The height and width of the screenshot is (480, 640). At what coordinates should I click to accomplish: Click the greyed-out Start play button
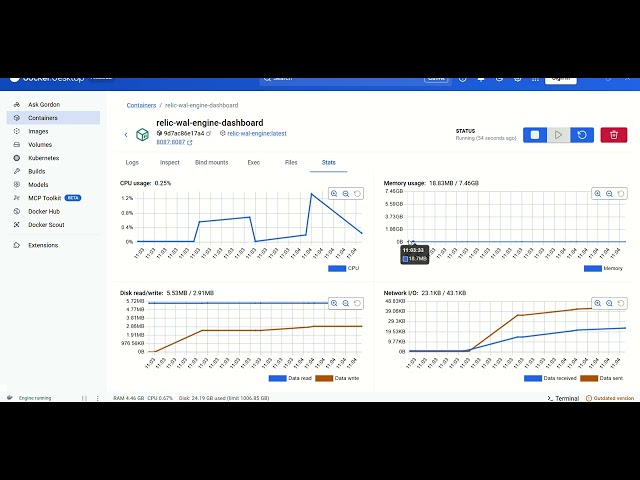coord(558,135)
